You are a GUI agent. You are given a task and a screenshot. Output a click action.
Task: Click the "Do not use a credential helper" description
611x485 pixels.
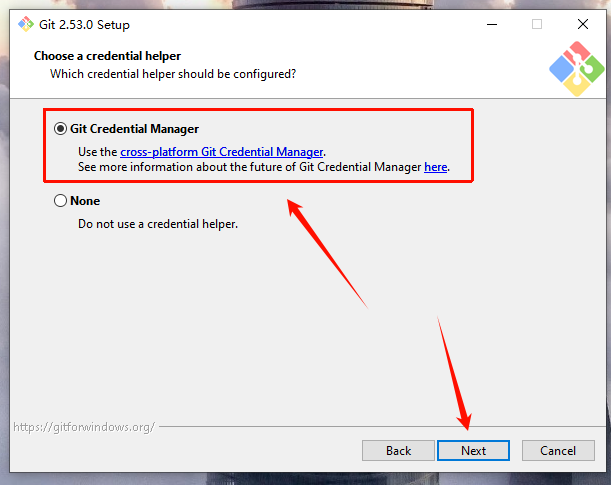coord(158,224)
